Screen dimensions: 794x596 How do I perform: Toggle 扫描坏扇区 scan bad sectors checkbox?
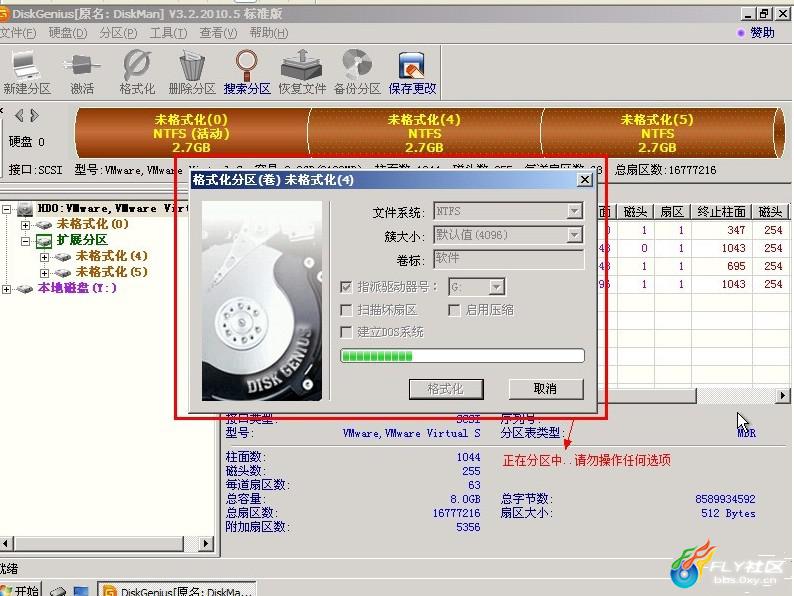click(x=346, y=309)
